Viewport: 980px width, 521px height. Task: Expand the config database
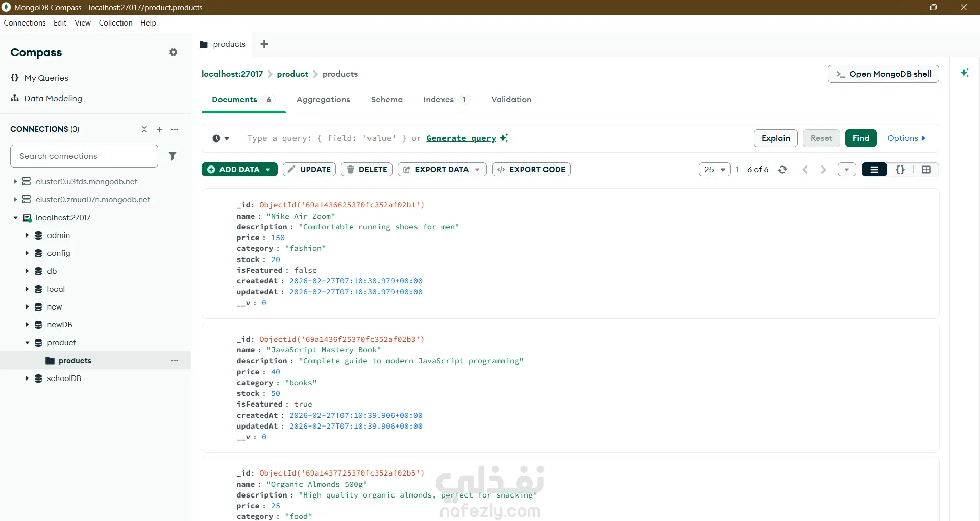[27, 253]
